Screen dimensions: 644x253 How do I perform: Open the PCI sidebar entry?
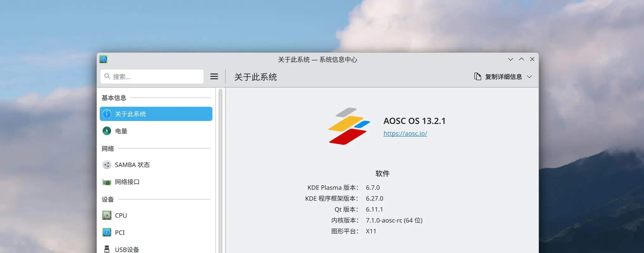click(156, 232)
